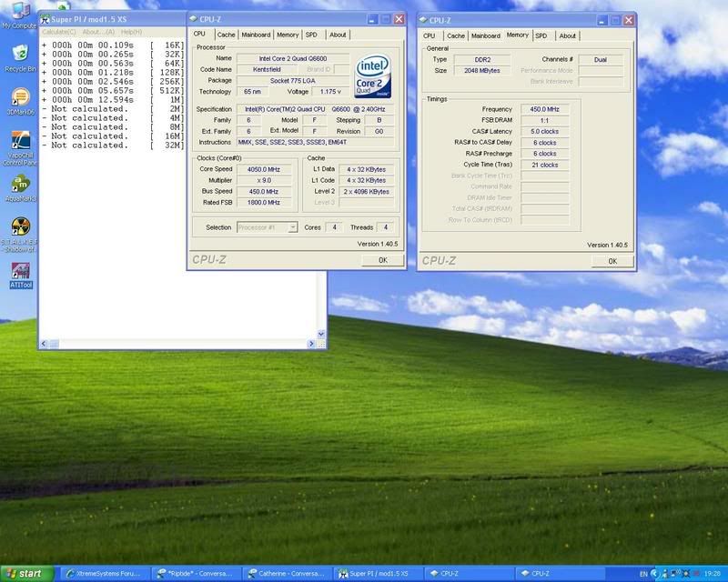
Task: Click the Channels # value 'Dual'
Action: pos(601,59)
